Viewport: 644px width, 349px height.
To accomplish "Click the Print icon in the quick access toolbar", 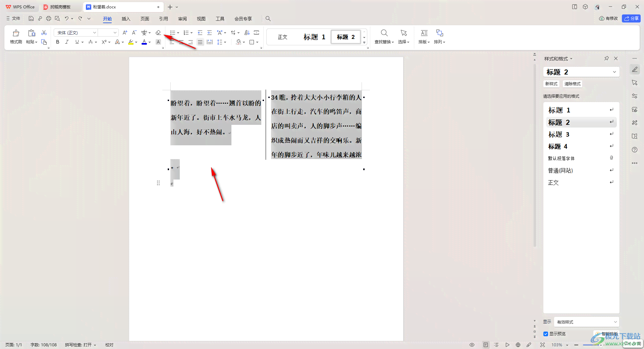I will pos(49,18).
